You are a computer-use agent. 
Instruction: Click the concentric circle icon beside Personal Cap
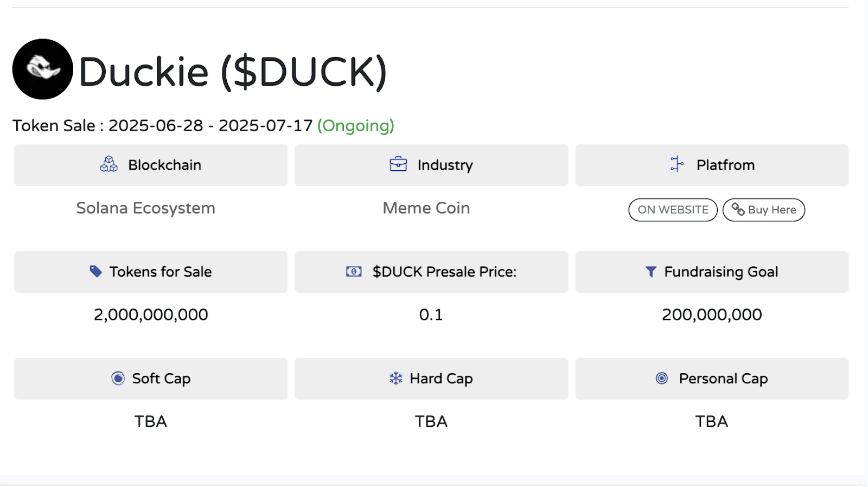coord(661,378)
